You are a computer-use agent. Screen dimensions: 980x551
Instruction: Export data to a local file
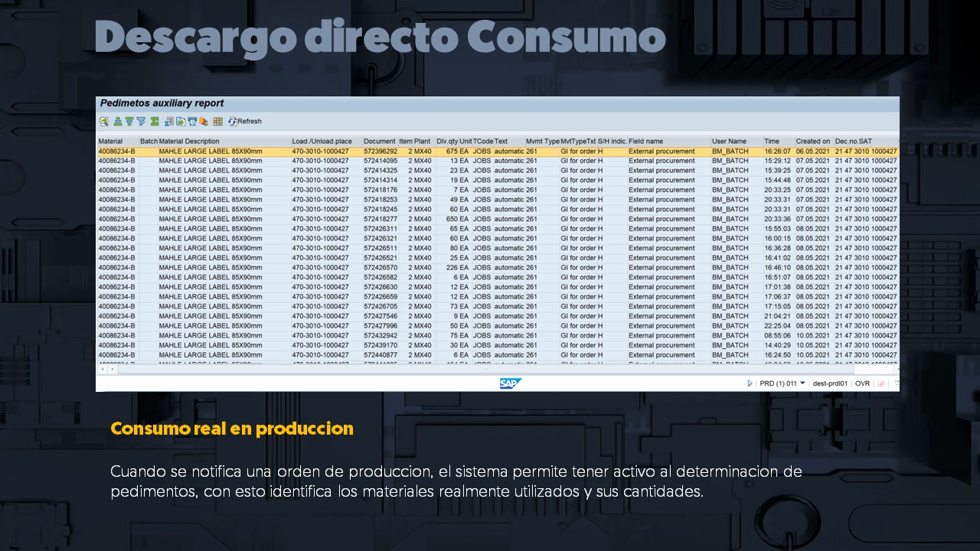pos(179,121)
